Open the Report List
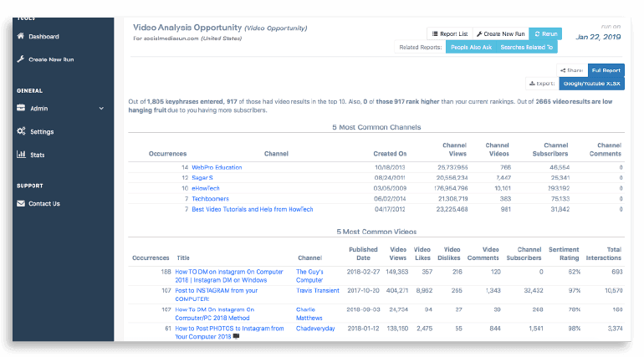The image size is (644, 357). (x=450, y=33)
